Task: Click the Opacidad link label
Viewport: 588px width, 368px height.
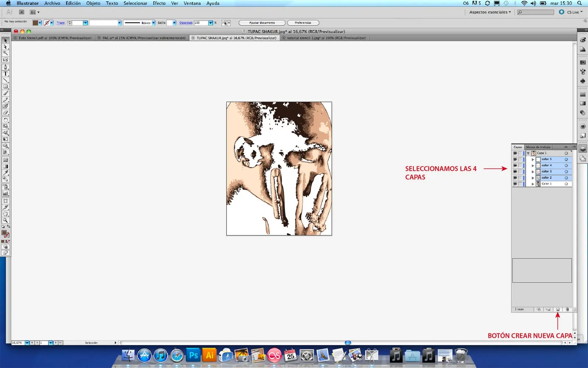Action: tap(186, 23)
